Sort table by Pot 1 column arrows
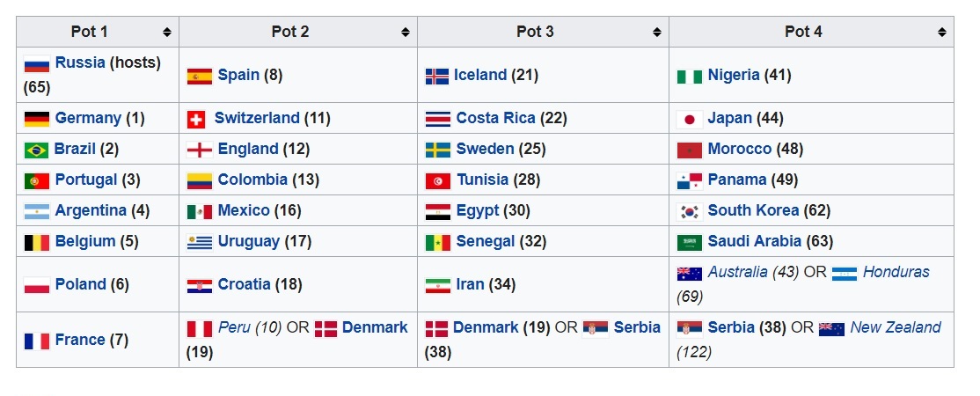The width and height of the screenshot is (980, 396). coord(167,33)
